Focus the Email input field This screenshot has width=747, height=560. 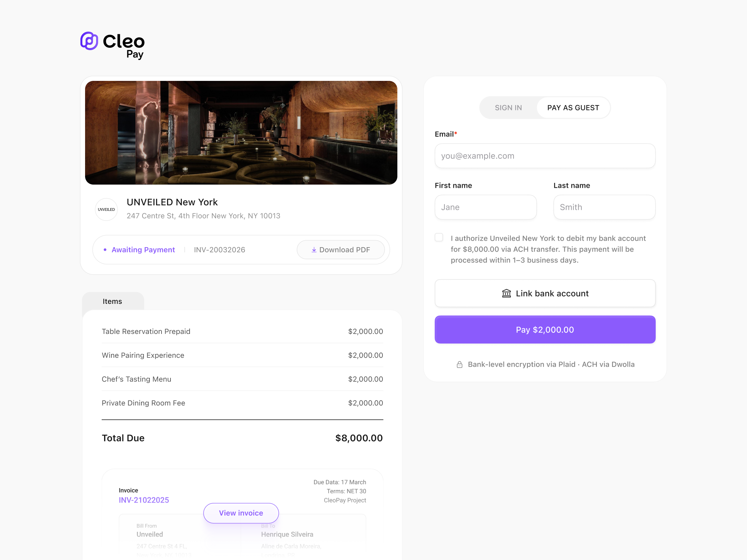[545, 156]
